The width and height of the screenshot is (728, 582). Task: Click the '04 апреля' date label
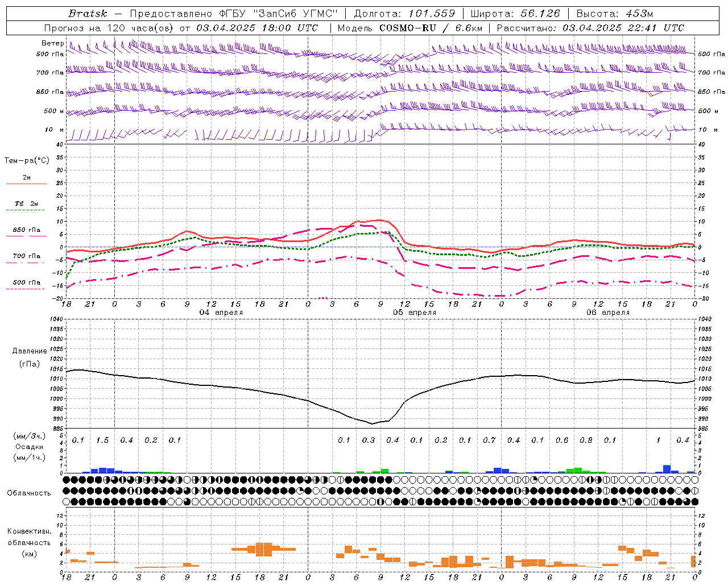point(221,313)
